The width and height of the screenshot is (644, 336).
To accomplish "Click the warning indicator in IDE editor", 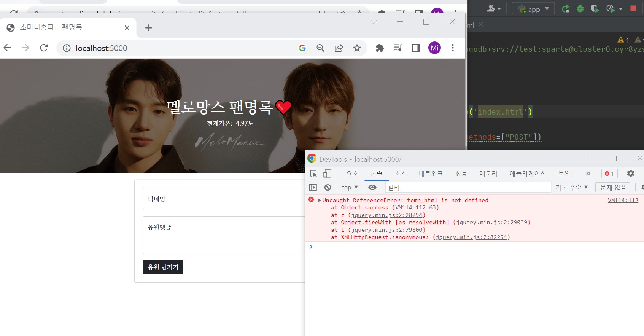I will [x=623, y=40].
